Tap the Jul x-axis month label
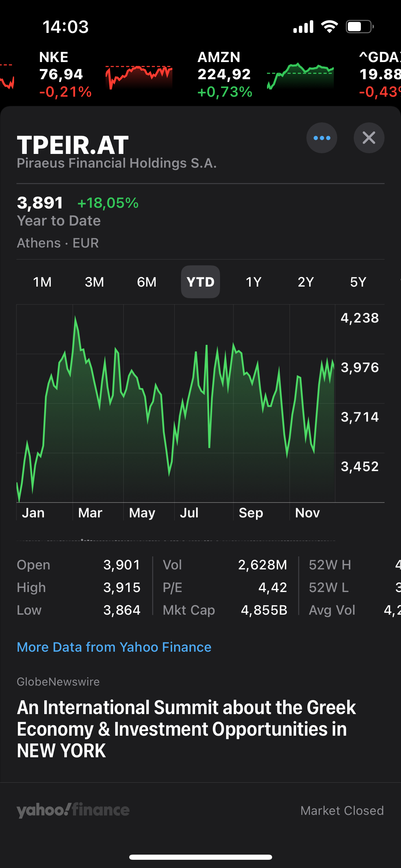Image resolution: width=401 pixels, height=868 pixels. point(189,513)
